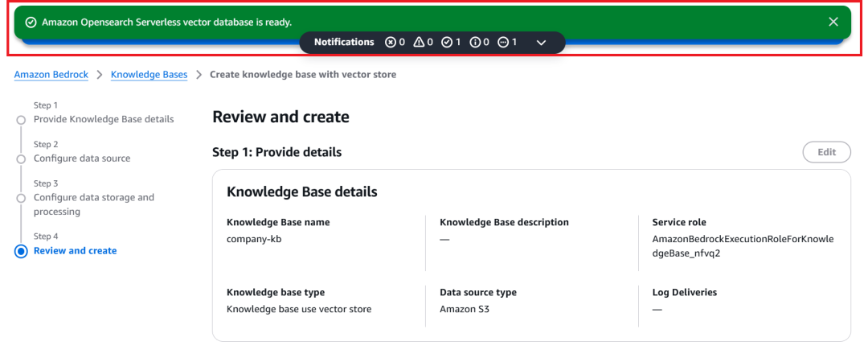This screenshot has width=868, height=358.
Task: Go to Knowledge Bases breadcrumb link
Action: (x=149, y=74)
